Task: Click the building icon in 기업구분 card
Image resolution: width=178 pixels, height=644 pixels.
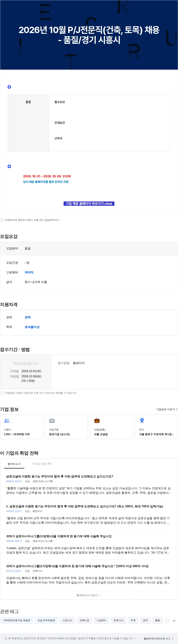Action: coord(52,421)
